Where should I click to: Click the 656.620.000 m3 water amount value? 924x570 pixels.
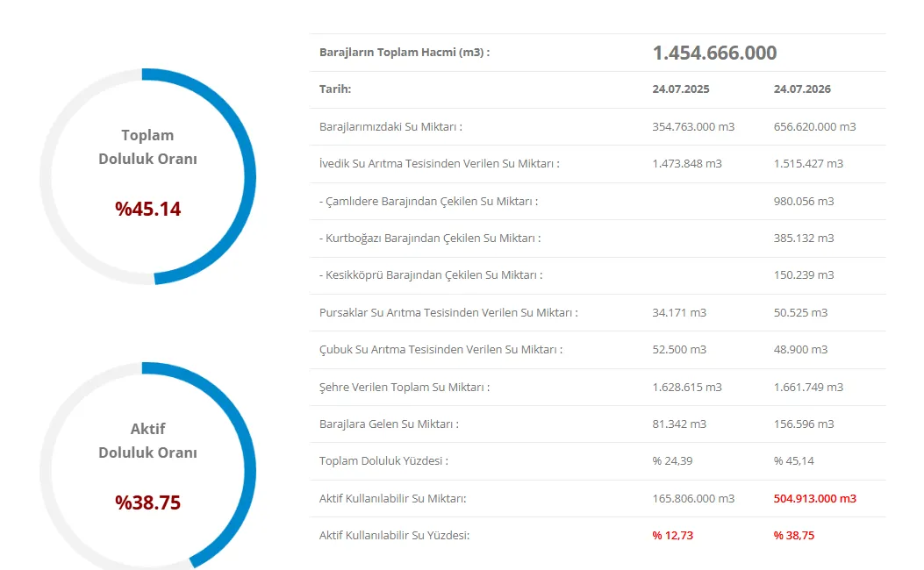tap(814, 126)
